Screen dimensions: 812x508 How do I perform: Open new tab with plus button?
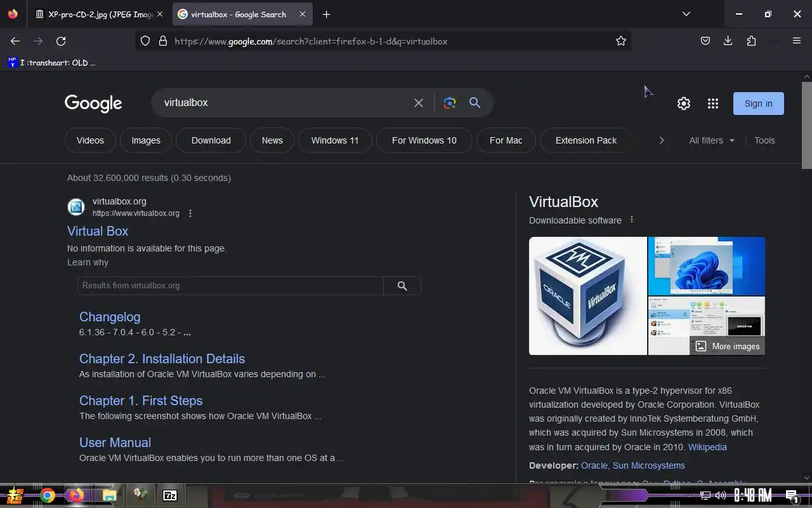(326, 14)
